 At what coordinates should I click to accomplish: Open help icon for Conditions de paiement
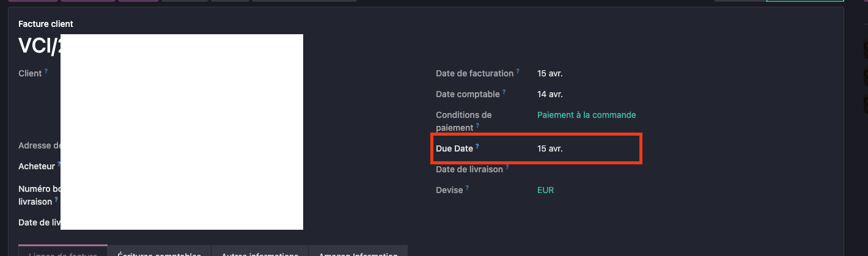pyautogui.click(x=477, y=126)
